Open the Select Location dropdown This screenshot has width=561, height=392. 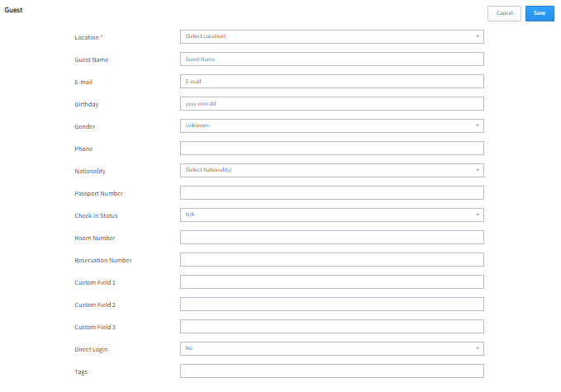point(332,37)
